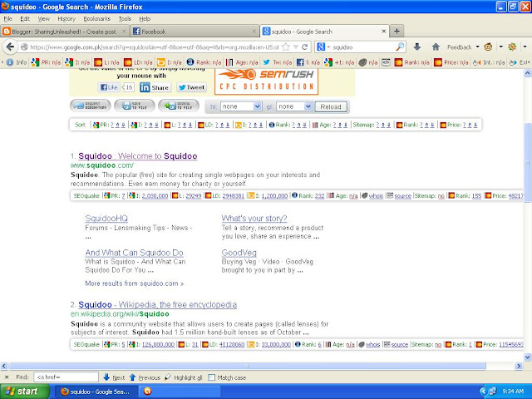
Task: Open the Bookmarks menu
Action: [x=96, y=18]
